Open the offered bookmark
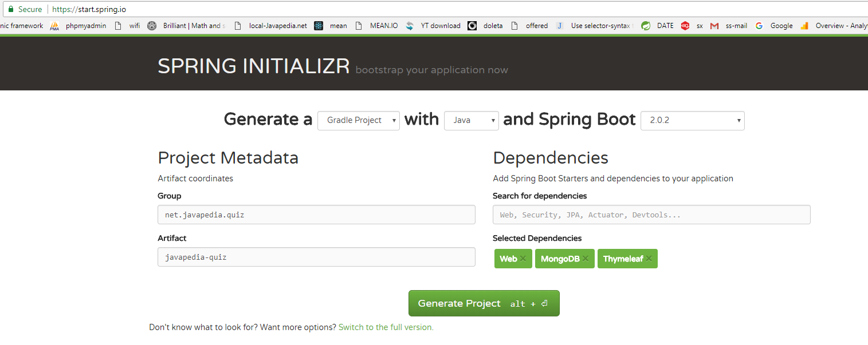The image size is (868, 345). coord(529,26)
